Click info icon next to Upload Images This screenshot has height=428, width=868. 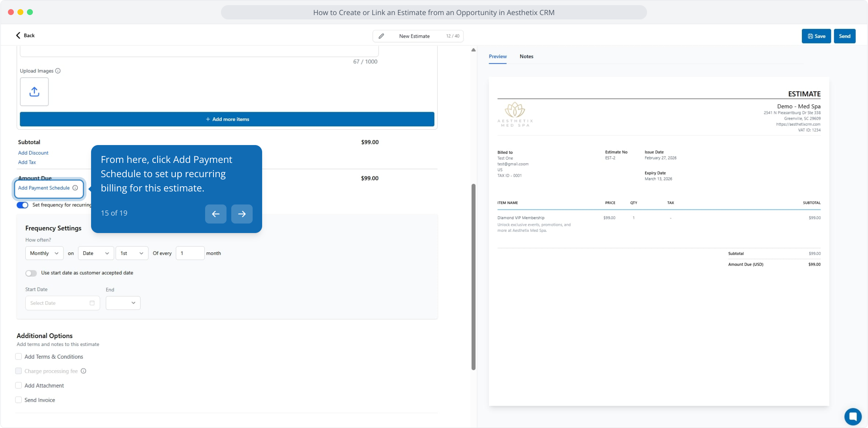58,71
